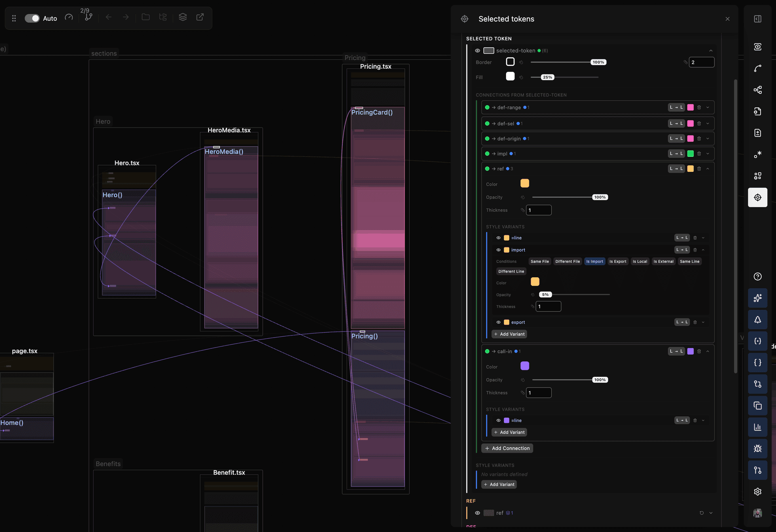The image size is (776, 532).
Task: Open the settings gear in right sidebar
Action: click(x=757, y=491)
